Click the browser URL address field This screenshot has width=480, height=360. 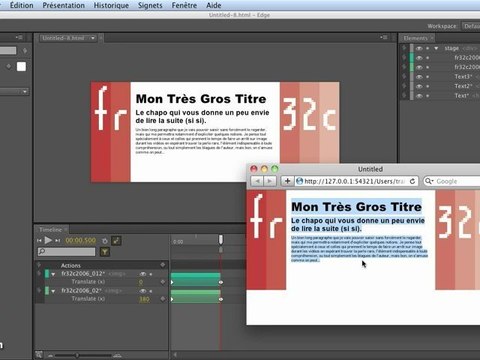(356, 181)
